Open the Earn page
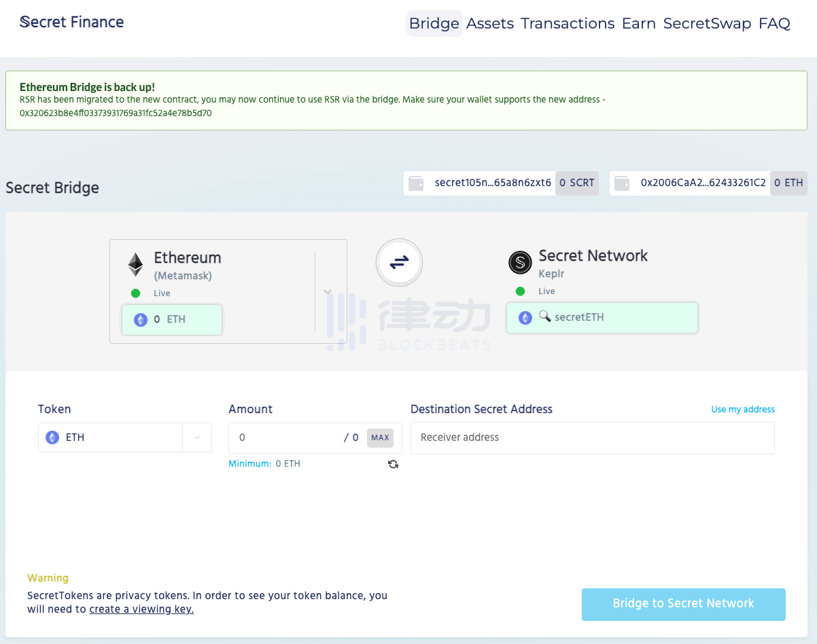The width and height of the screenshot is (817, 644). pos(638,23)
